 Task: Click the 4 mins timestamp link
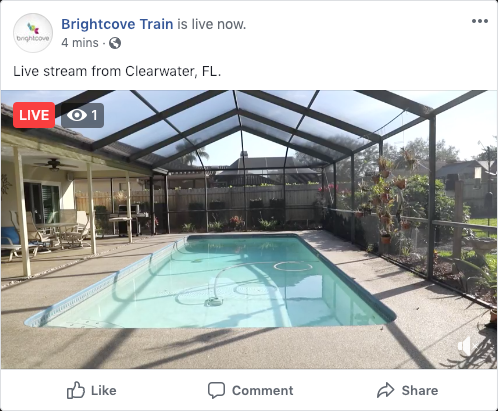click(80, 43)
